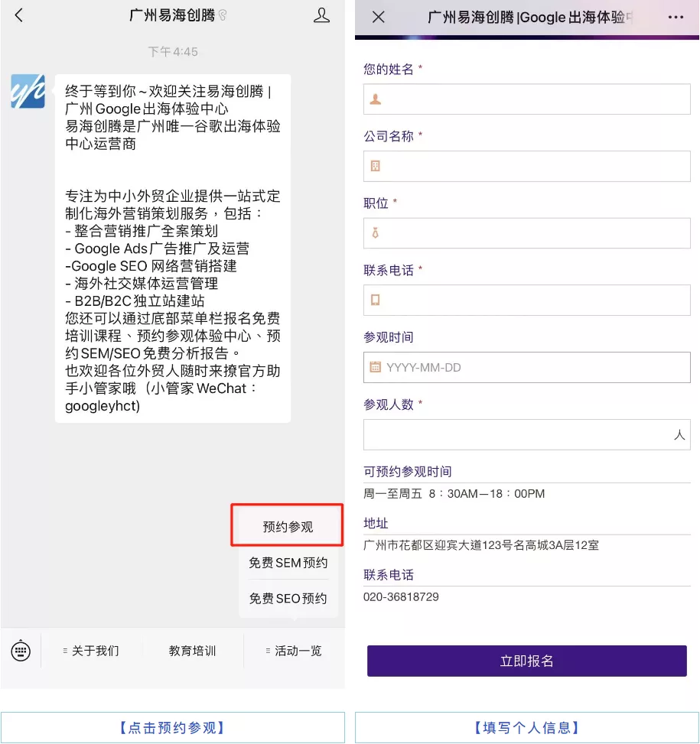The width and height of the screenshot is (700, 744).
Task: Open the 教育培训 menu
Action: [192, 651]
